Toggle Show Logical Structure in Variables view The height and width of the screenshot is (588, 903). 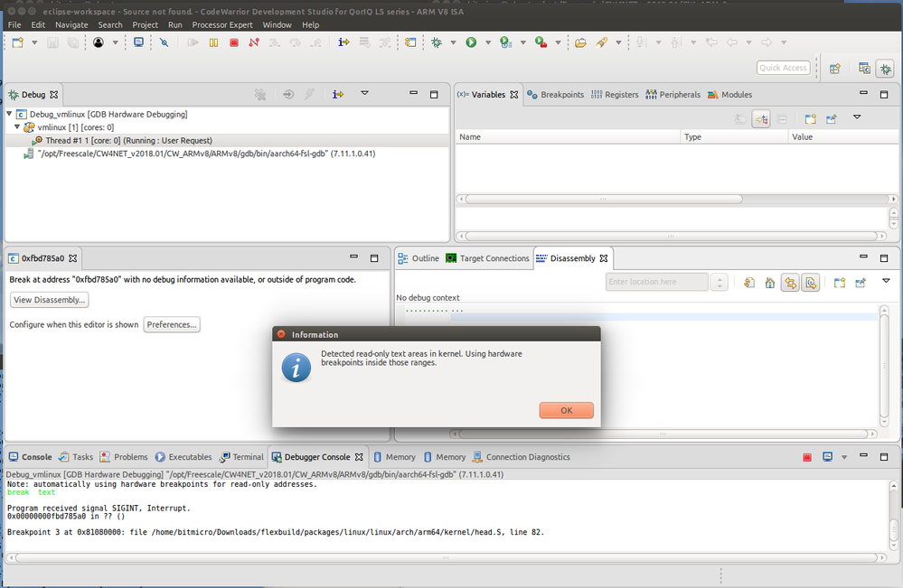pos(761,119)
